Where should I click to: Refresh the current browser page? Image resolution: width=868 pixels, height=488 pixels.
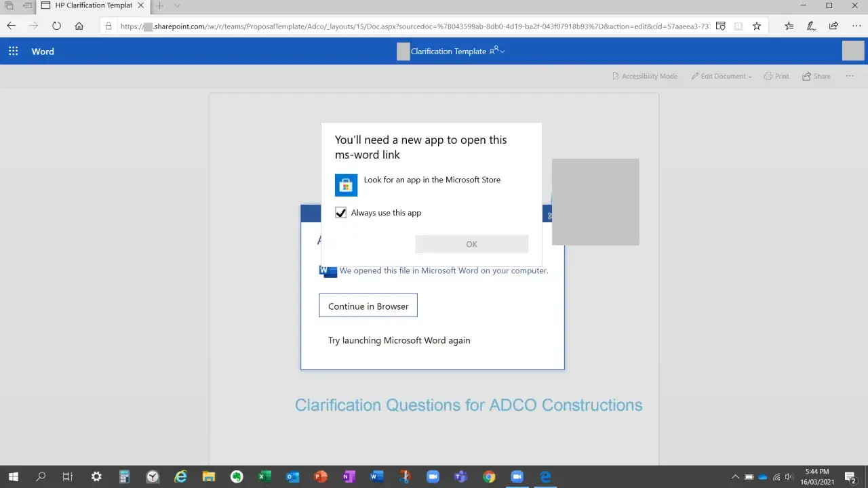(x=56, y=26)
